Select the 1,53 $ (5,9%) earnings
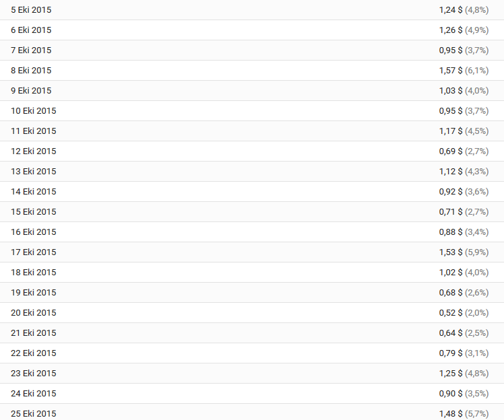Image resolution: width=504 pixels, height=420 pixels. click(464, 252)
